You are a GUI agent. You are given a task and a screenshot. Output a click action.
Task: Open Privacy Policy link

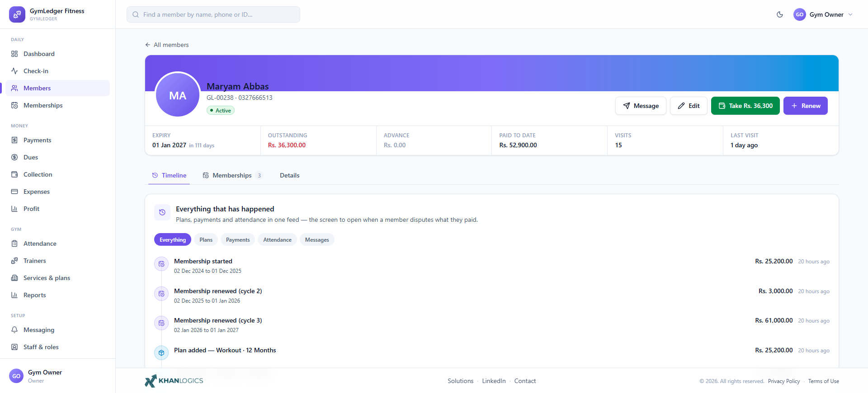coord(784,381)
